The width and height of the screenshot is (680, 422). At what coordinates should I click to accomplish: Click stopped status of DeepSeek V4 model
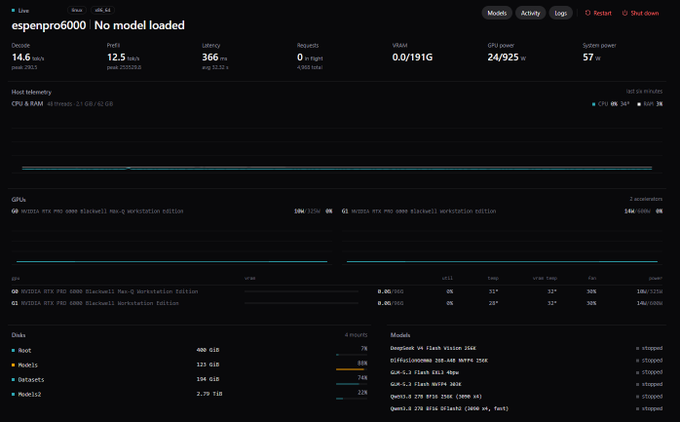point(649,348)
